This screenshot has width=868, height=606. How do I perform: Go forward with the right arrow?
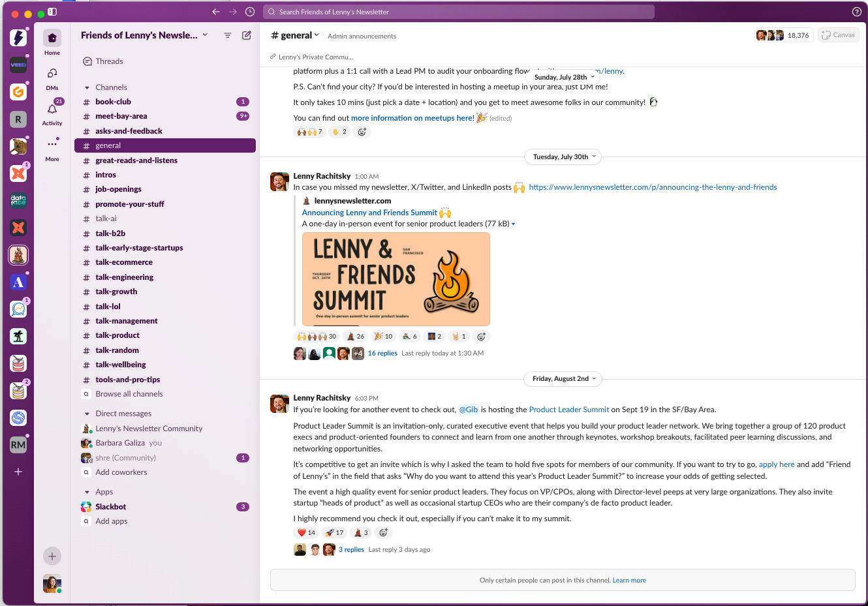tap(233, 12)
